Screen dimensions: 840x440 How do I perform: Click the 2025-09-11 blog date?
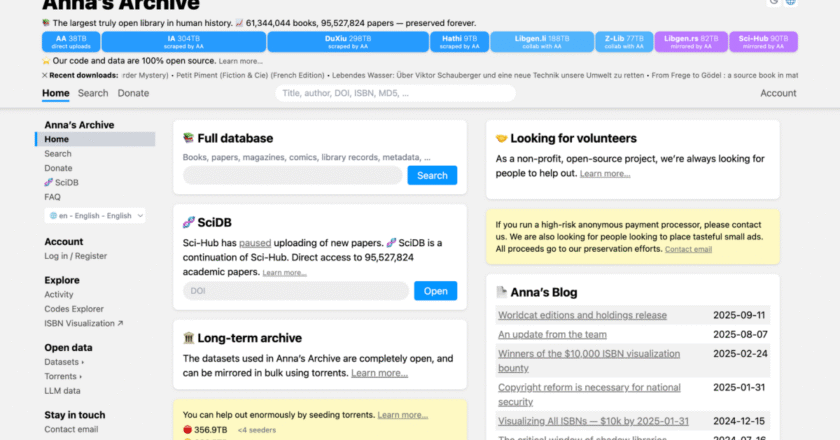739,316
